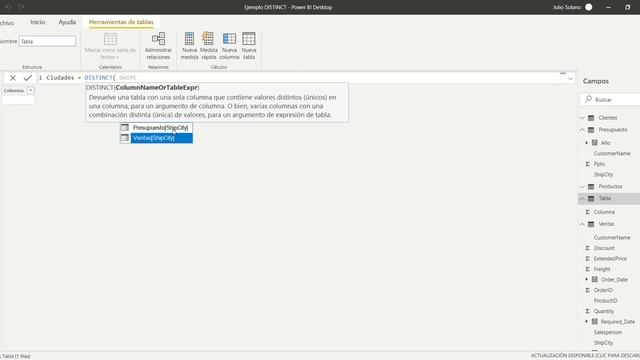640x360 pixels.
Task: Collapse the Tabla table in Campos
Action: point(582,198)
